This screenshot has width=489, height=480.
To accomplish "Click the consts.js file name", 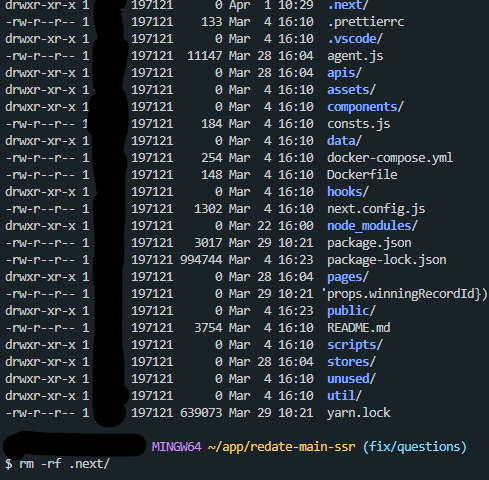I will point(358,124).
